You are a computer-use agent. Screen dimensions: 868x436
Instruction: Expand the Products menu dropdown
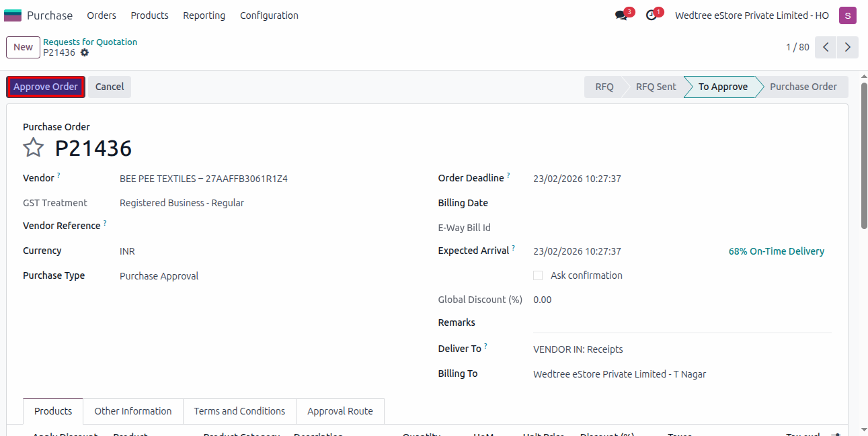[x=149, y=15]
